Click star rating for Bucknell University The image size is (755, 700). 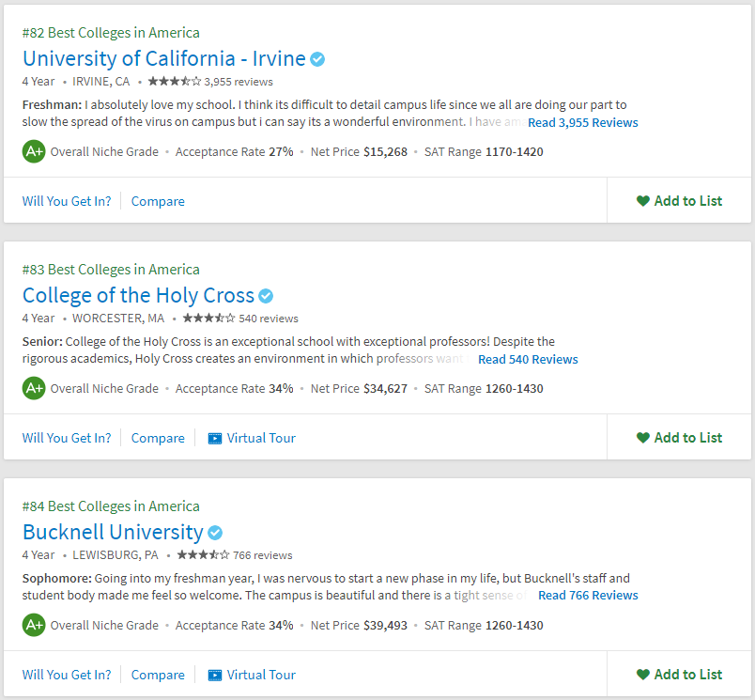tap(203, 554)
